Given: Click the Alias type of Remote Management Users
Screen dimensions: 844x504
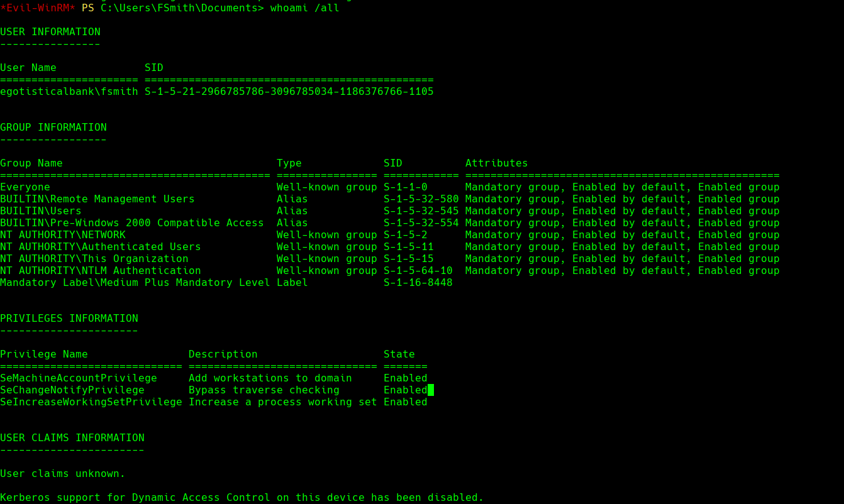Looking at the screenshot, I should coord(292,199).
